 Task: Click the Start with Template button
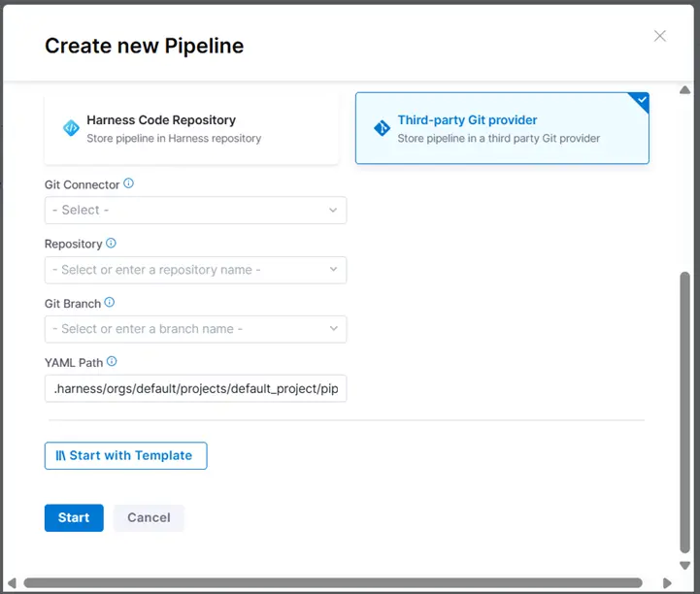pyautogui.click(x=125, y=456)
